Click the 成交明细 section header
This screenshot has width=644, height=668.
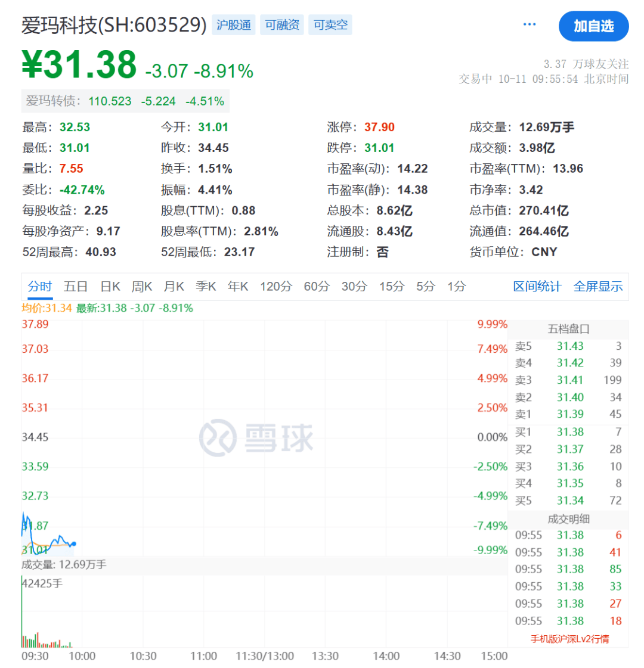click(568, 519)
